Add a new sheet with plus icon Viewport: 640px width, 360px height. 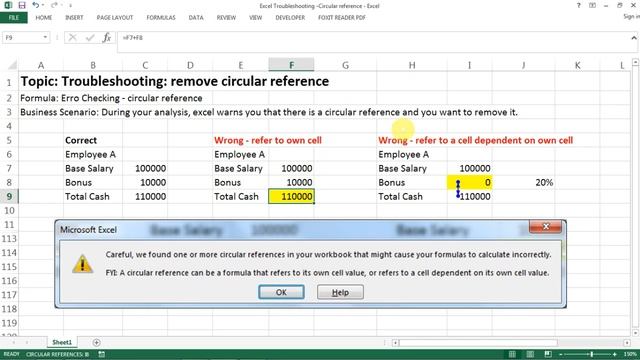pyautogui.click(x=96, y=342)
